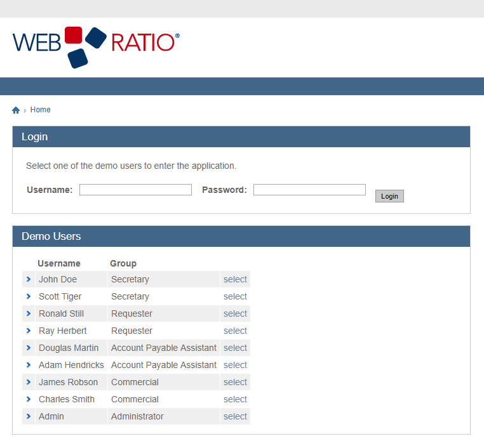Select the Admin demo user
This screenshot has width=484, height=448.
tap(235, 416)
